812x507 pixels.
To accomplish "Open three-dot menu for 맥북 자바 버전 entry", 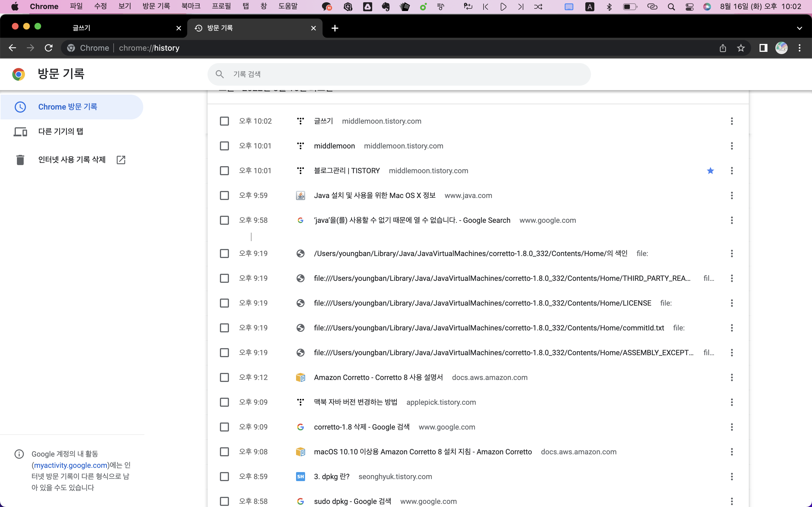I will (x=731, y=402).
